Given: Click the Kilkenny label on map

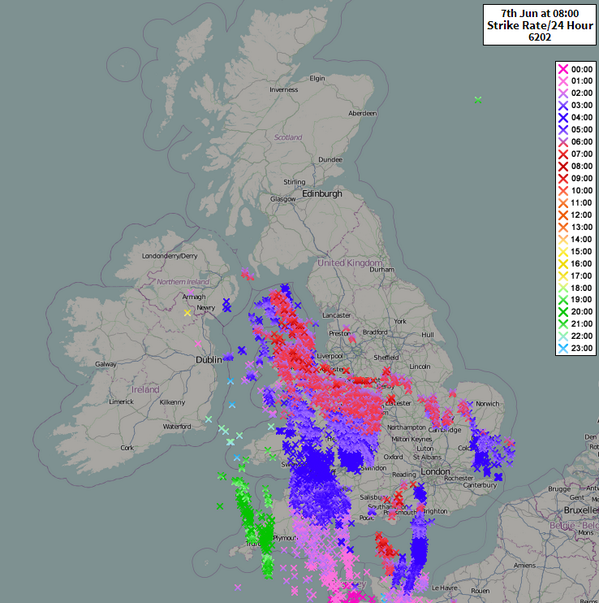Looking at the screenshot, I should pos(173,403).
